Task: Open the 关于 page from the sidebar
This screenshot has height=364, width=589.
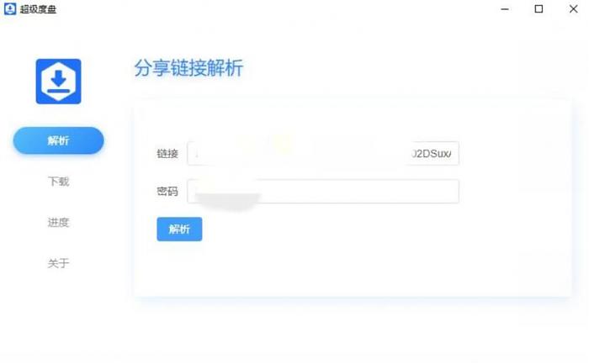Action: click(x=59, y=263)
